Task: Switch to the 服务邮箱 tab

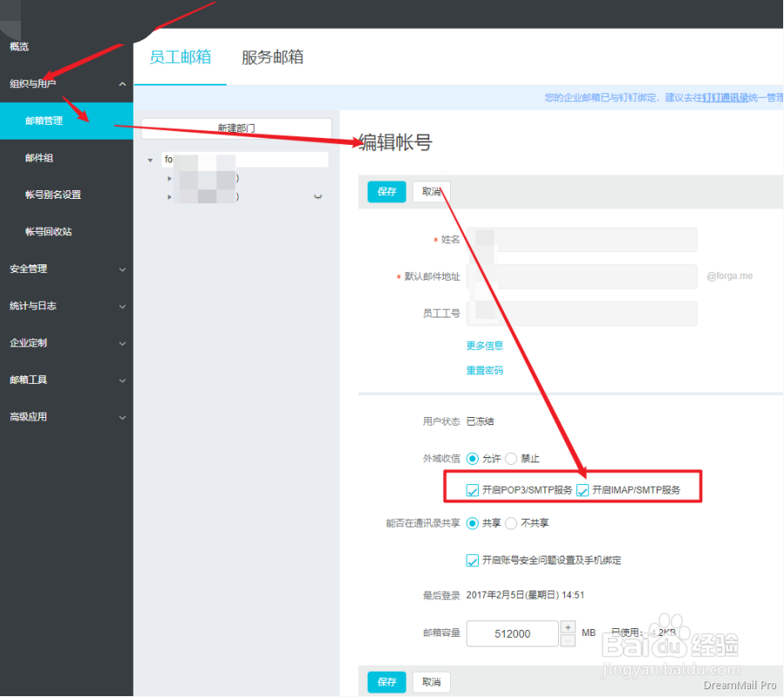Action: point(272,57)
